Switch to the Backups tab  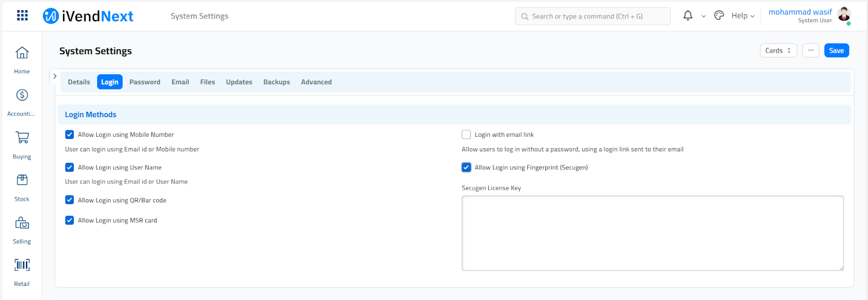277,82
